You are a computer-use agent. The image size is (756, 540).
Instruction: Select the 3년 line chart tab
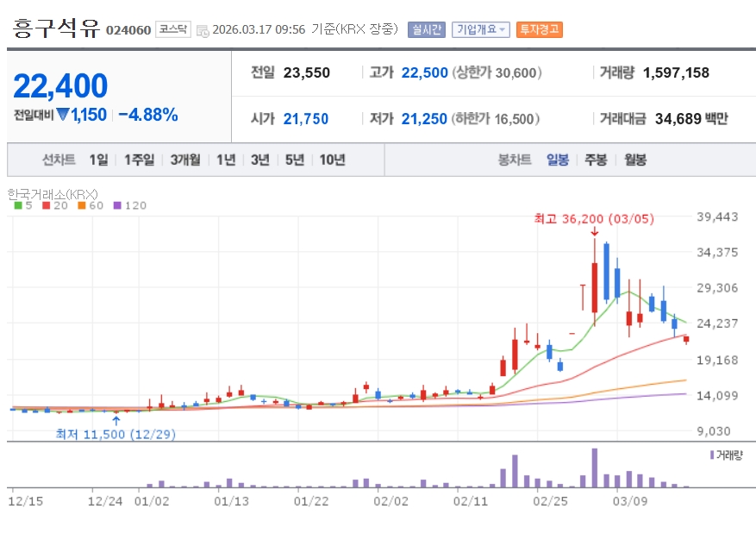(x=259, y=160)
